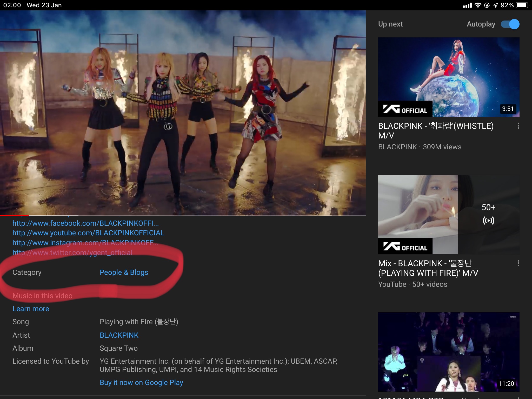The width and height of the screenshot is (532, 399).
Task: Open options menu for WHISTLE M/V video
Action: coord(518,126)
